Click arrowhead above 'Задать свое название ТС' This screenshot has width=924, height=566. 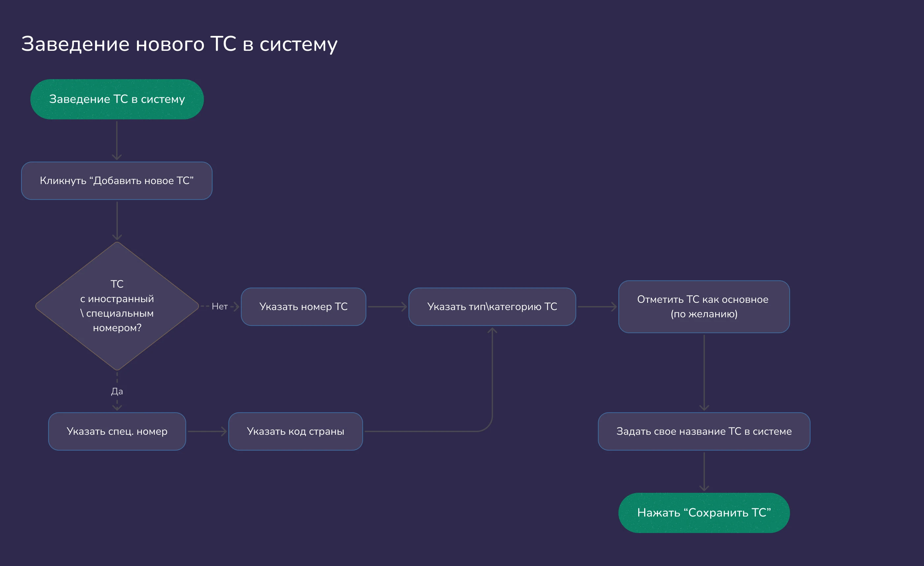704,407
